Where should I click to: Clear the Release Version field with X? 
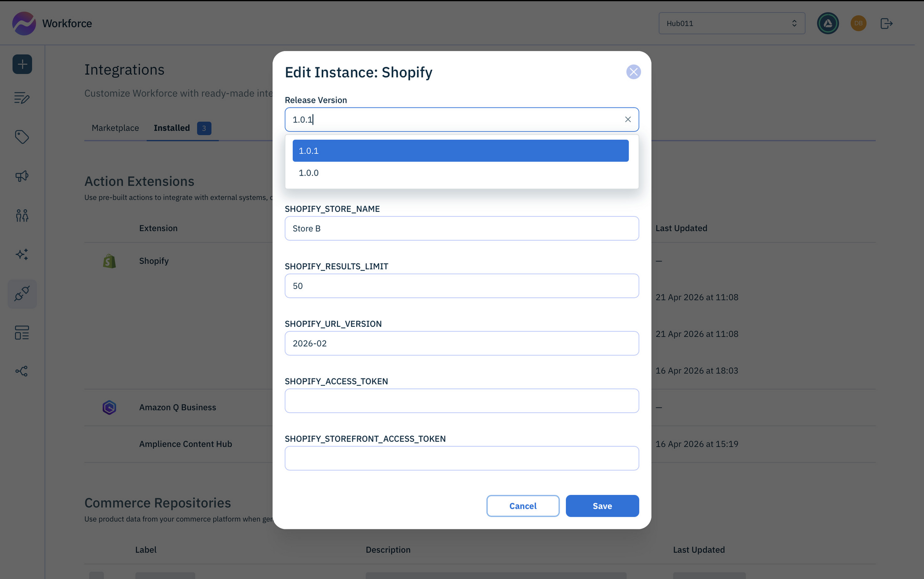click(627, 119)
